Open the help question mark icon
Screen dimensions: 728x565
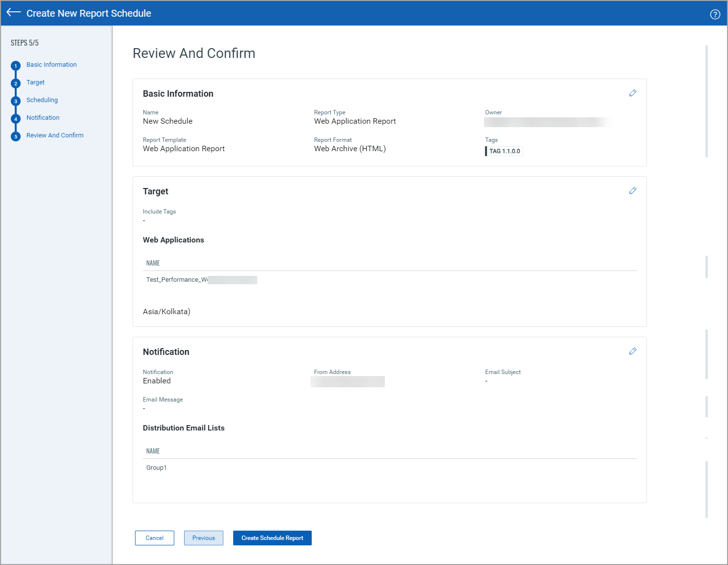[715, 14]
